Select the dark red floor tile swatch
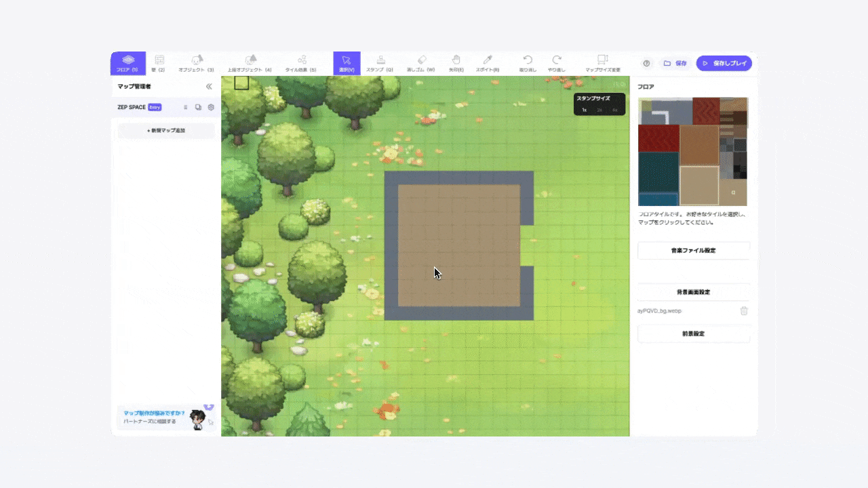Viewport: 868px width, 488px height. [658, 138]
